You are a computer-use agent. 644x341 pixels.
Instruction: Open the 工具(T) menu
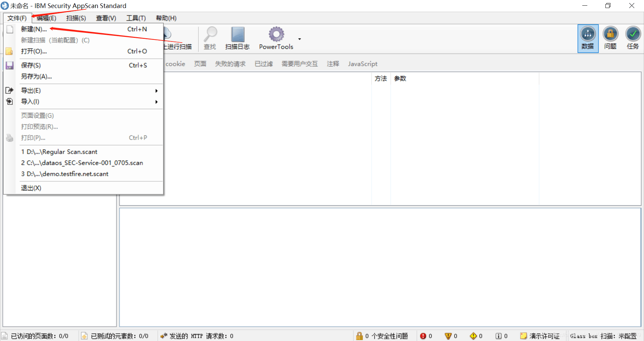(136, 18)
